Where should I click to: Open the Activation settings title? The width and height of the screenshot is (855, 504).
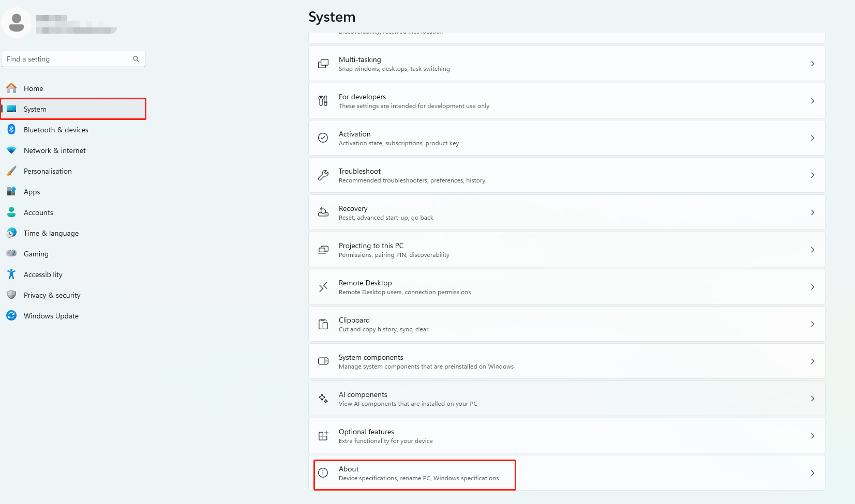pyautogui.click(x=354, y=134)
